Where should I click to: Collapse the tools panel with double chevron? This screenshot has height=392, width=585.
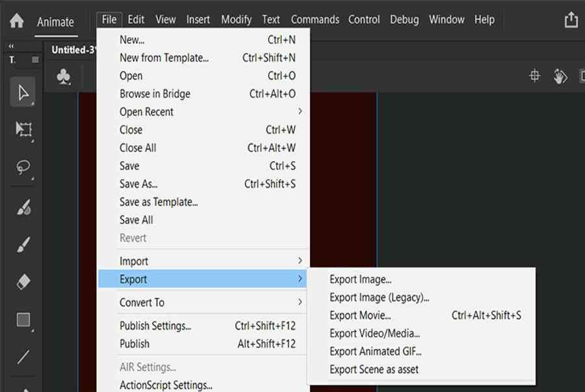pos(12,47)
